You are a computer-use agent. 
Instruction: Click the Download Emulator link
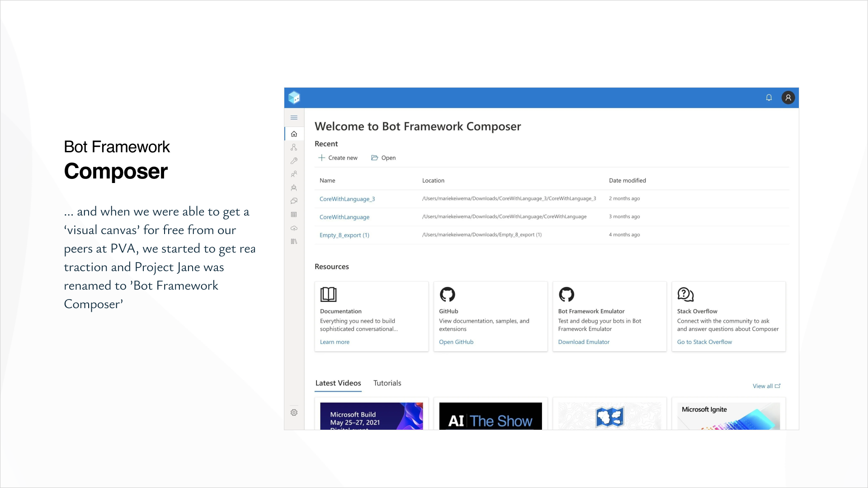tap(584, 342)
